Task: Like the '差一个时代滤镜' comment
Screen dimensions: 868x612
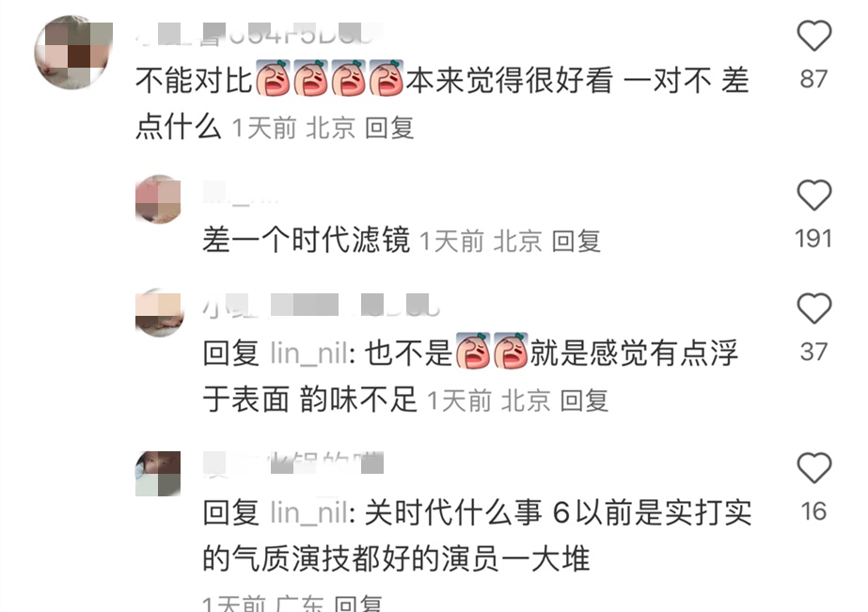Action: click(x=813, y=196)
